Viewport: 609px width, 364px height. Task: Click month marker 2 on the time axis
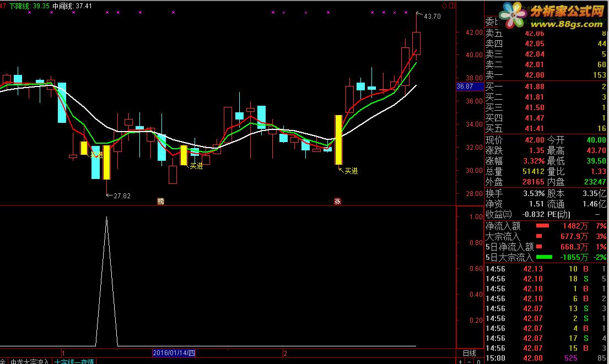point(285,353)
